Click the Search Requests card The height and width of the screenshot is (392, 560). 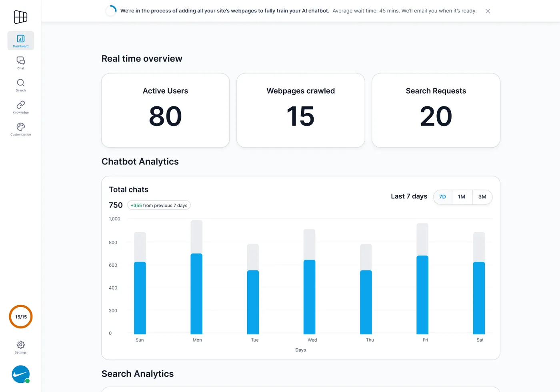[436, 110]
